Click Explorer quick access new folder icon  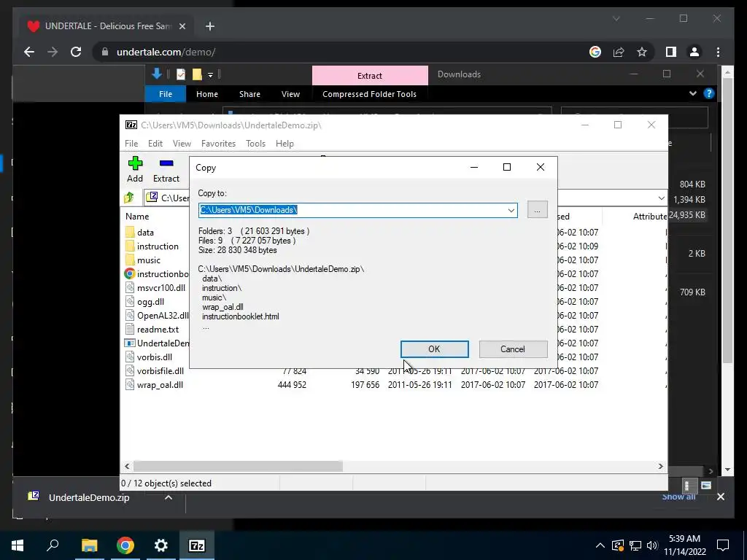[x=197, y=74]
